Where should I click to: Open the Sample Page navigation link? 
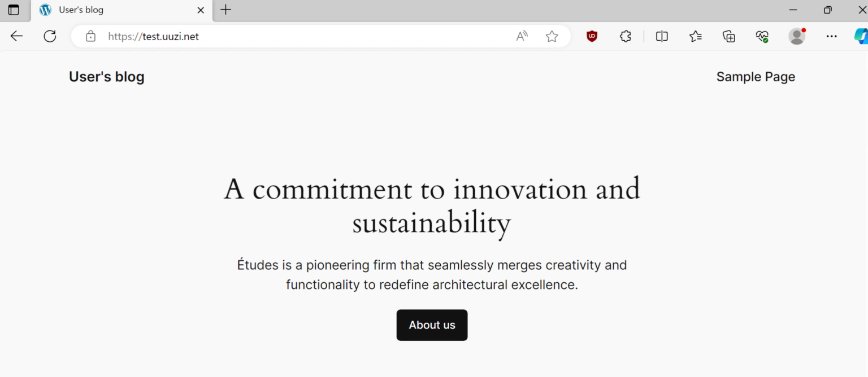(x=756, y=77)
